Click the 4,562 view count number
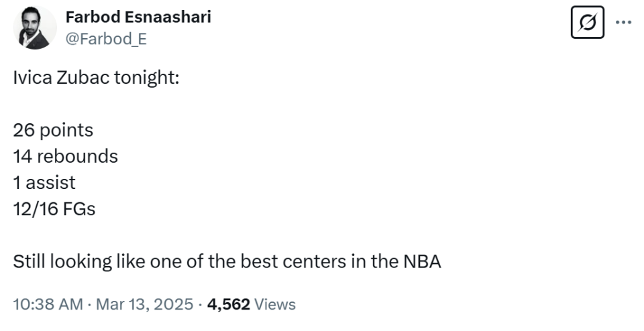 (x=228, y=304)
